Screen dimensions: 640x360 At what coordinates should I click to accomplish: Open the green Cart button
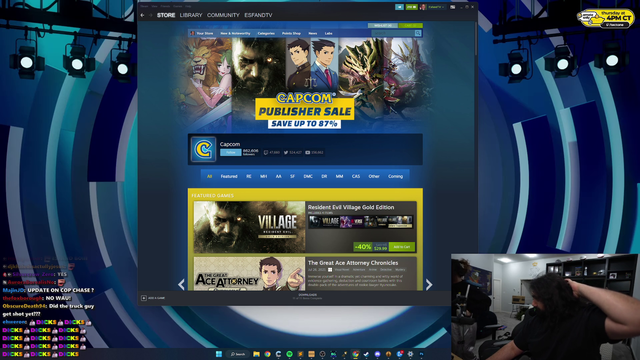[410, 25]
